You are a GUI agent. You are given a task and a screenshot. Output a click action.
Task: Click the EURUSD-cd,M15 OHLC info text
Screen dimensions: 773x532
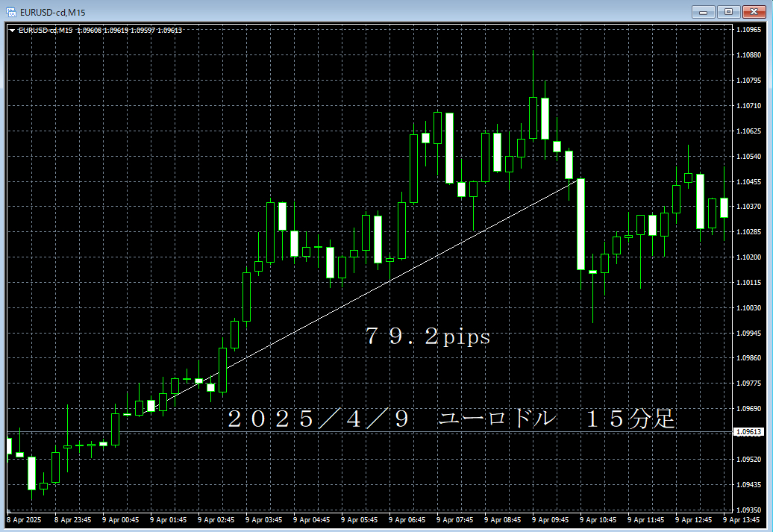(x=100, y=31)
